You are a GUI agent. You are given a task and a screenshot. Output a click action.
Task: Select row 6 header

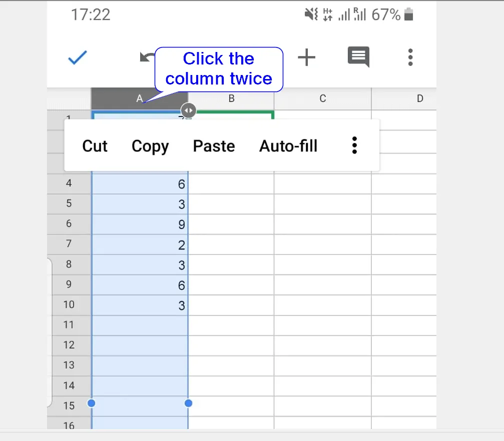pos(69,224)
